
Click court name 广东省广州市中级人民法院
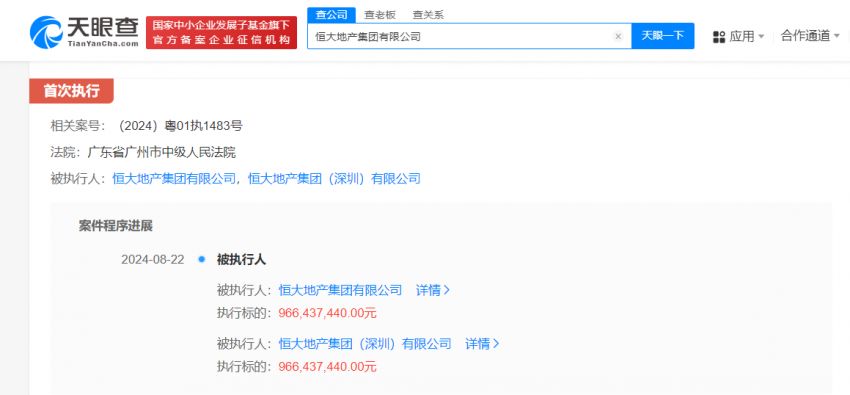[x=162, y=152]
